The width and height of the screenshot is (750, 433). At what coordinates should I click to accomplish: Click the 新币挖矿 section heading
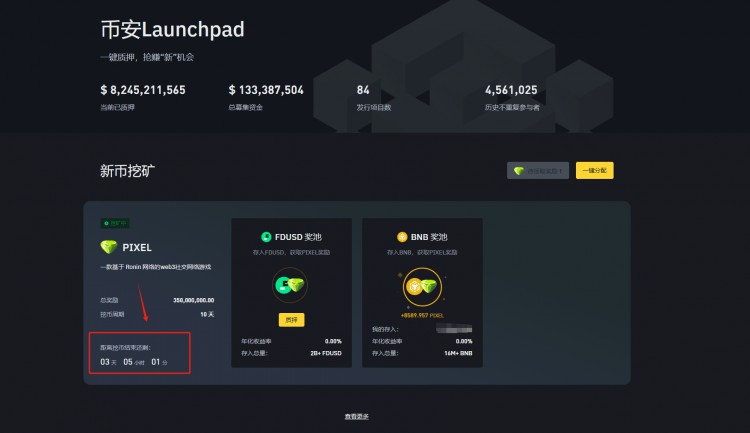click(127, 171)
